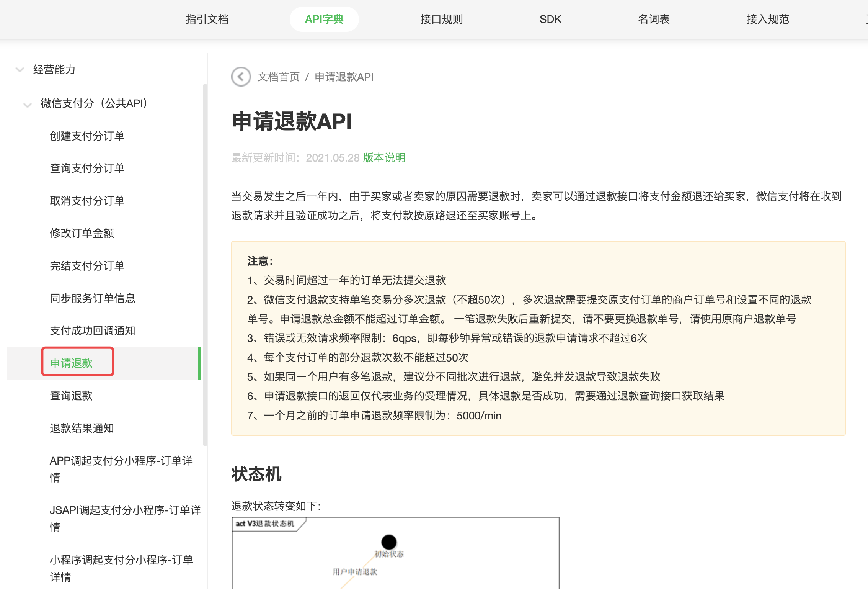Image resolution: width=868 pixels, height=589 pixels.
Task: Go to 名词表 tab
Action: pos(653,19)
